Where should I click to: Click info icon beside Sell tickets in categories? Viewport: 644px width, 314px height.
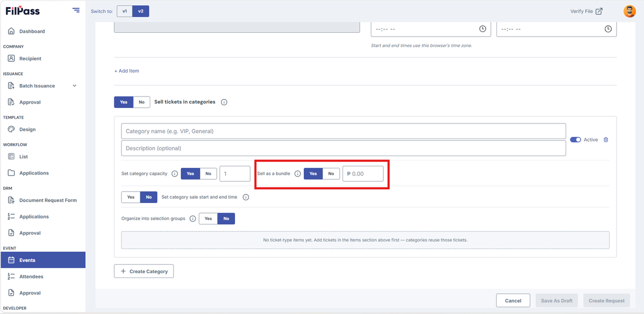224,102
